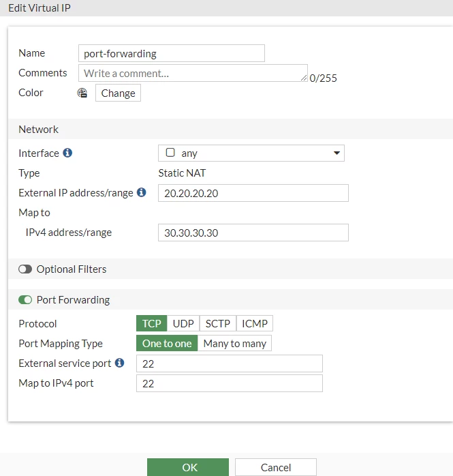
Task: Click the Map to IPv4 port field
Action: click(x=230, y=383)
